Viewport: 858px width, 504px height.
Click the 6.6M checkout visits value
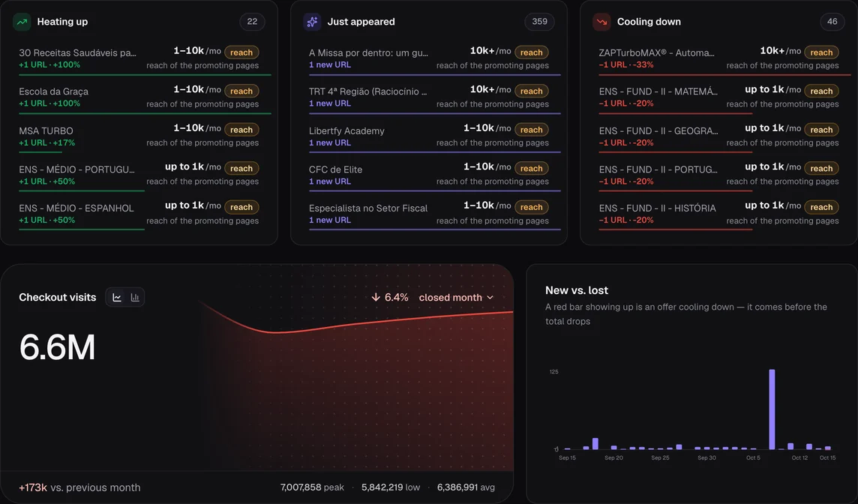click(58, 347)
